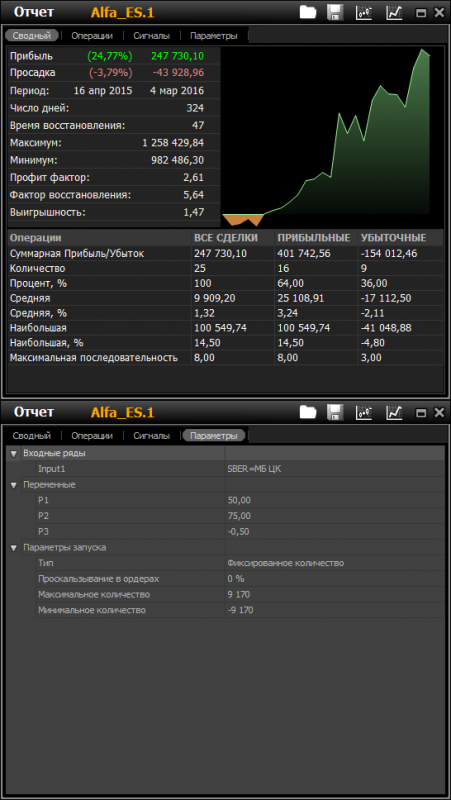Save report via floppy icon in bottom window
Image resolution: width=451 pixels, height=800 pixels.
coord(335,412)
